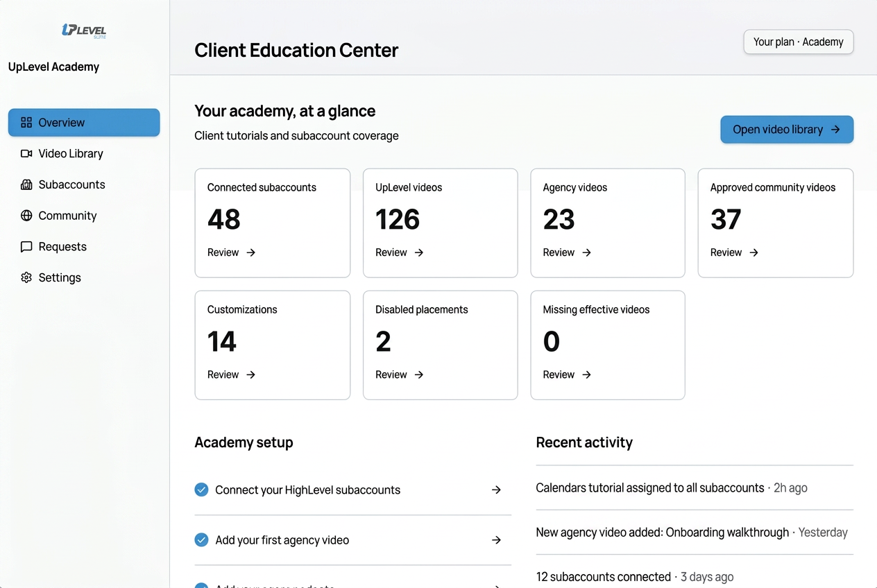Click the Missing effective videos count 0
This screenshot has height=588, width=877.
click(x=552, y=341)
